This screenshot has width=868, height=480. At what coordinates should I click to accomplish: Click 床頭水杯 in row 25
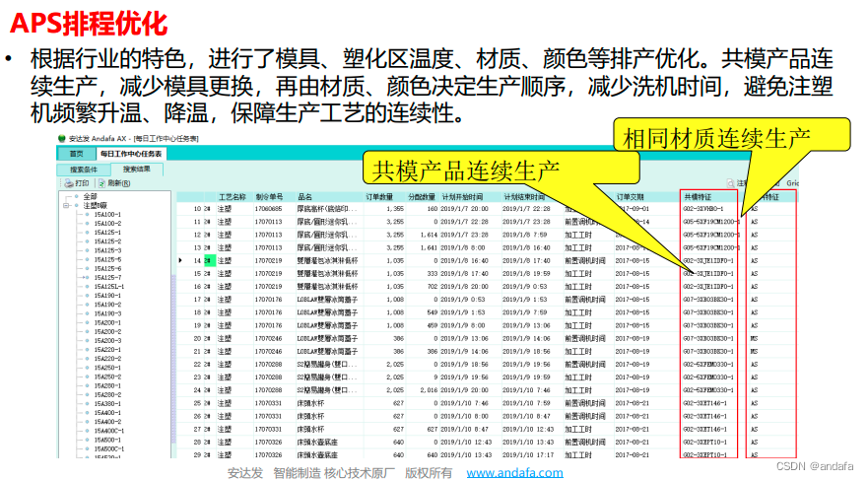(x=310, y=403)
